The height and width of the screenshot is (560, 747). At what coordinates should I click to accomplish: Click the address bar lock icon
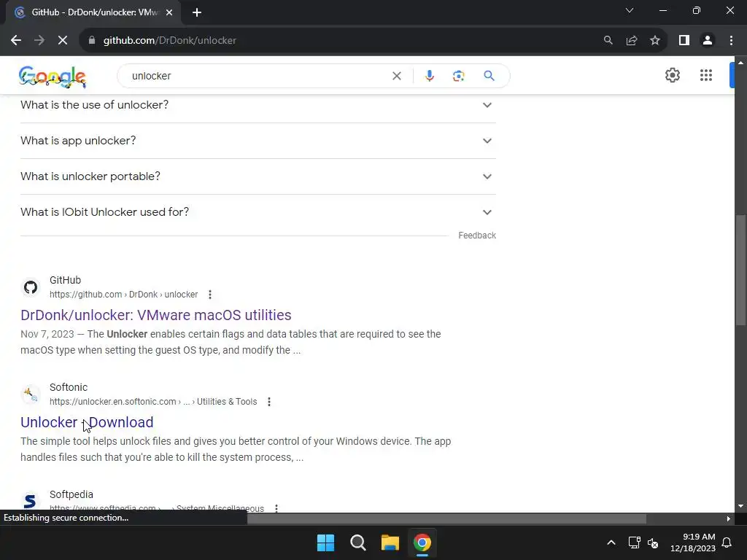pyautogui.click(x=92, y=41)
